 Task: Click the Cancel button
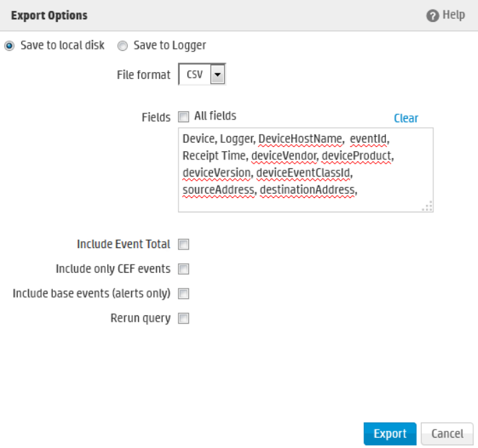(x=447, y=434)
